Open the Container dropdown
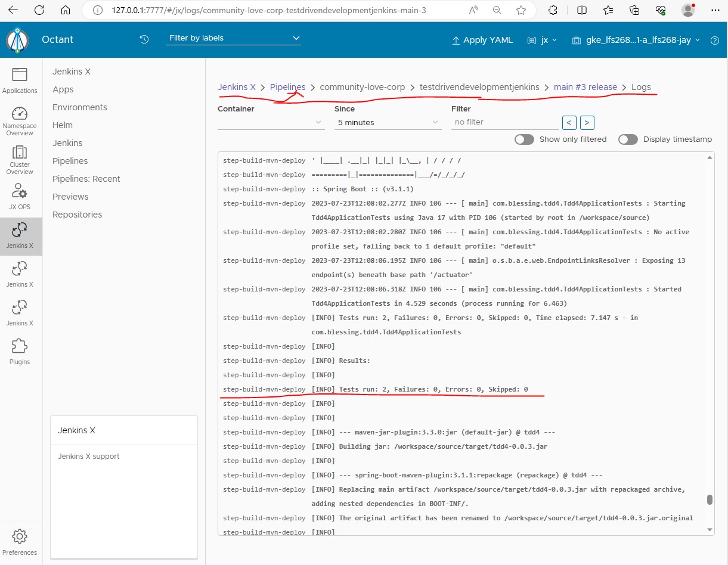 click(270, 122)
